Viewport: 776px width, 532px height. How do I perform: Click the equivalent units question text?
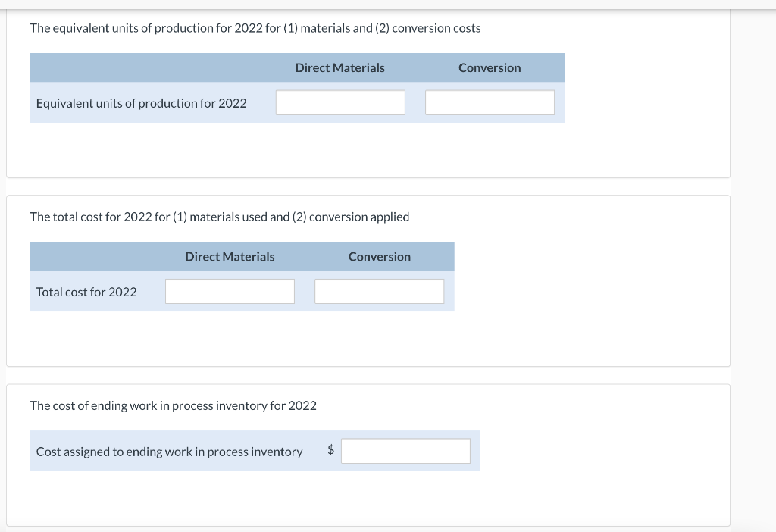pos(255,28)
